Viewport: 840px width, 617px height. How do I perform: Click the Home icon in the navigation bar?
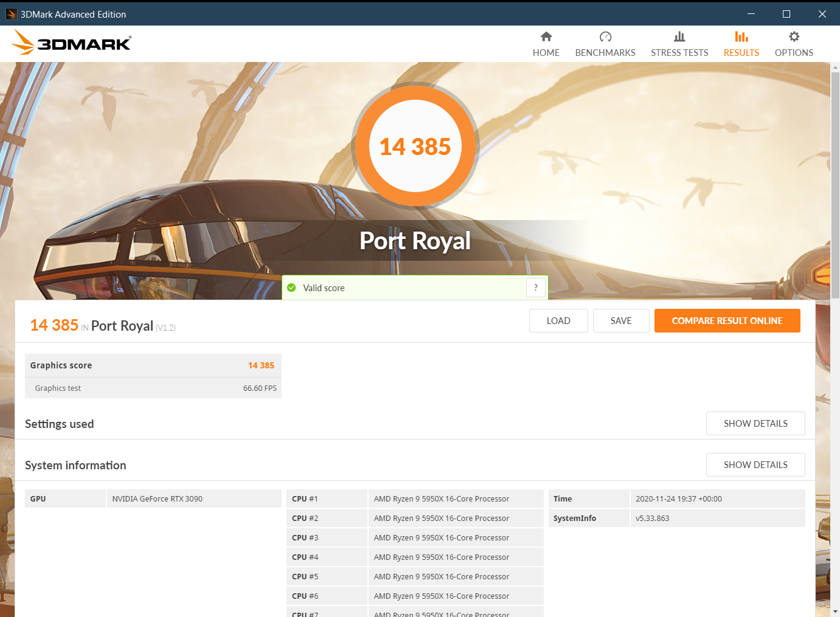coord(546,36)
